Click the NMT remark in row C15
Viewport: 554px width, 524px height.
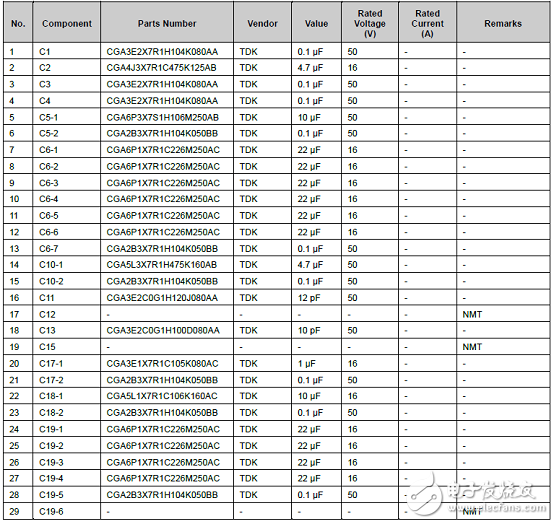pos(472,347)
